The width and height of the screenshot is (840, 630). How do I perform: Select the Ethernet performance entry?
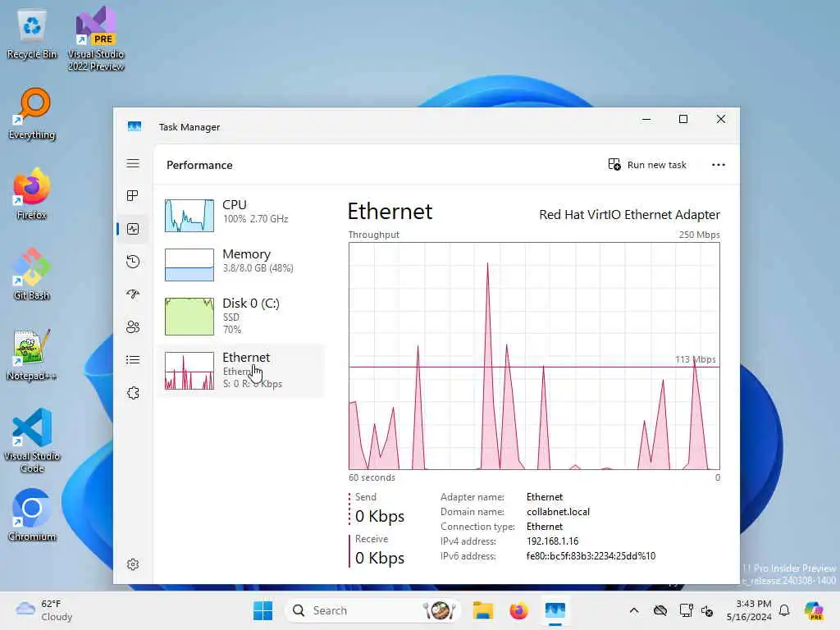pos(242,371)
